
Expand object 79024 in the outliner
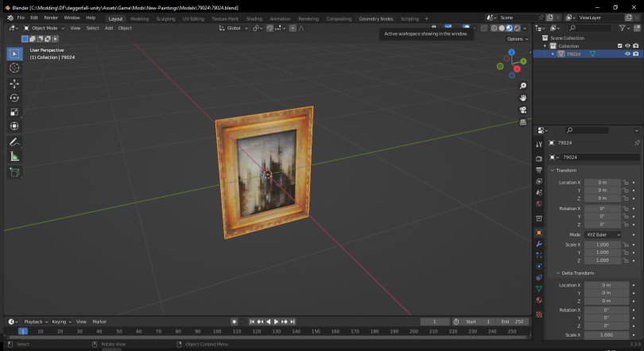553,54
